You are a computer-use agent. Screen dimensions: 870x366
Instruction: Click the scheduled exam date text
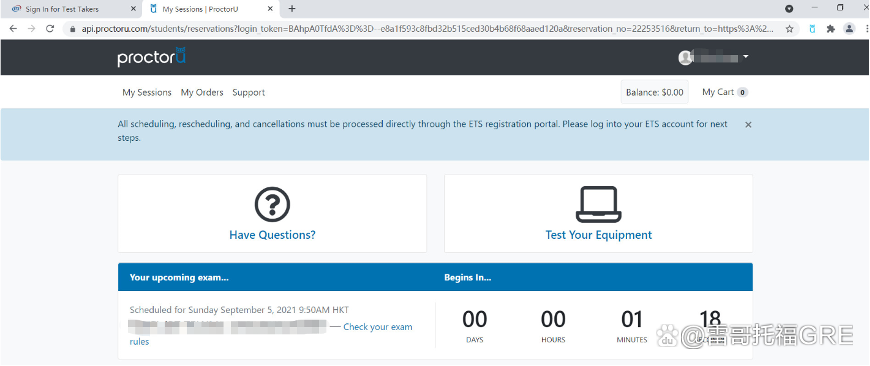click(239, 310)
